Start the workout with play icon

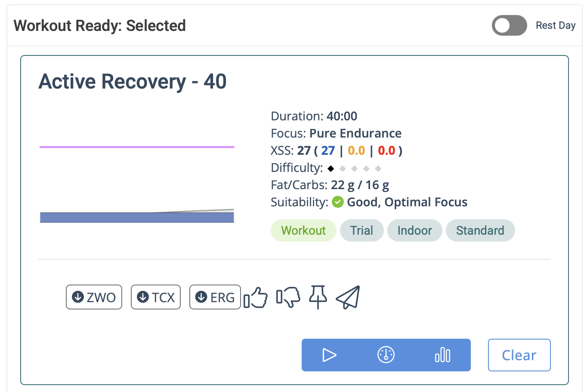pyautogui.click(x=330, y=355)
